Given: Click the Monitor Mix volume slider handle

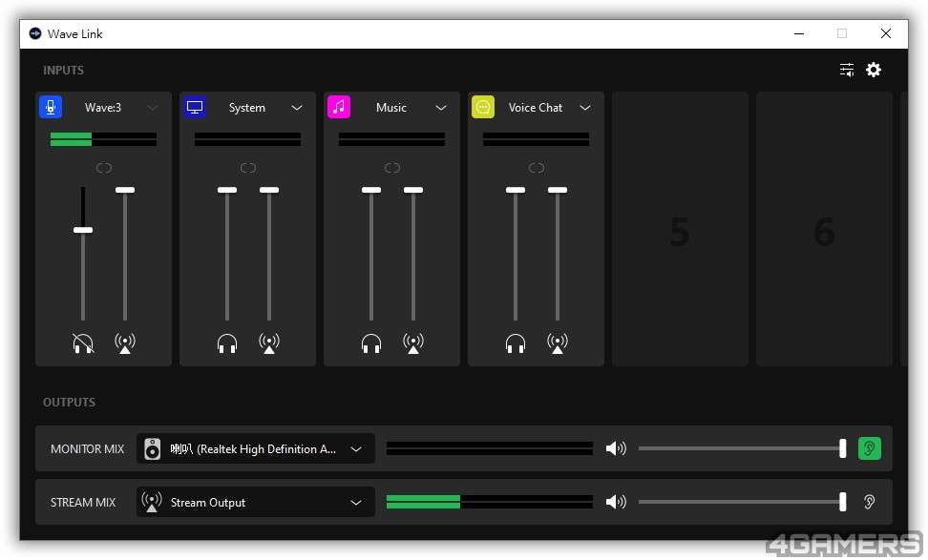Looking at the screenshot, I should (x=843, y=448).
